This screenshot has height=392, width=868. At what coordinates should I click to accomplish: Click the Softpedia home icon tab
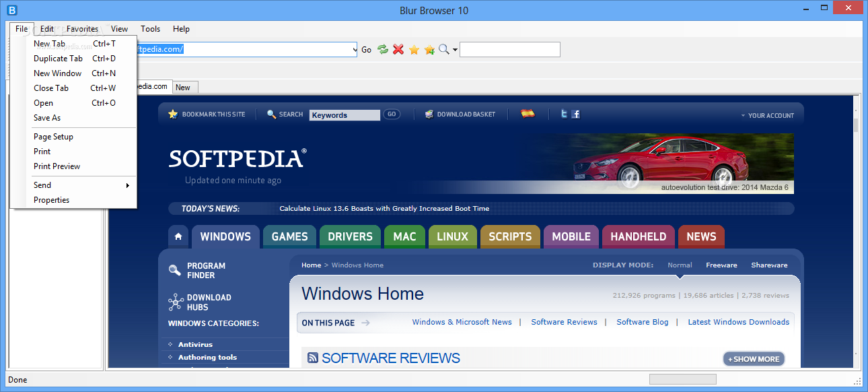[x=178, y=236]
